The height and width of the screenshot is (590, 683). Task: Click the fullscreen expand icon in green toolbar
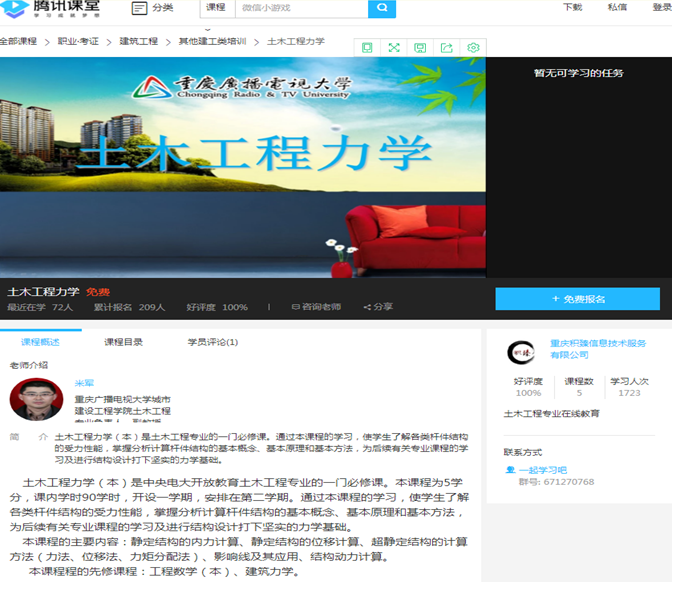(393, 47)
